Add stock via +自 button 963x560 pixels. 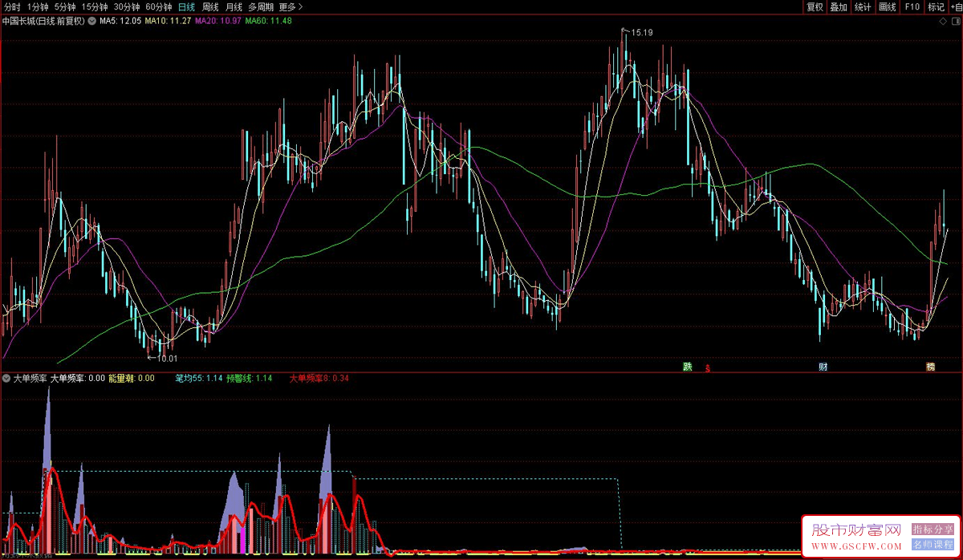955,6
